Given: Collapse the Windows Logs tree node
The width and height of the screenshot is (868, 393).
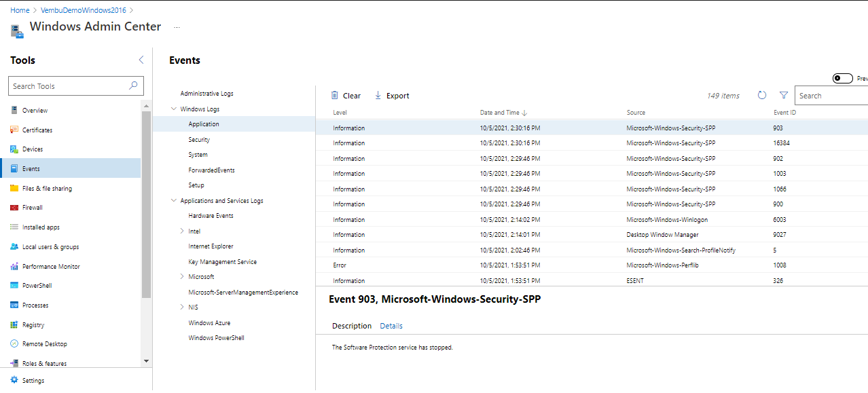Looking at the screenshot, I should pyautogui.click(x=174, y=109).
